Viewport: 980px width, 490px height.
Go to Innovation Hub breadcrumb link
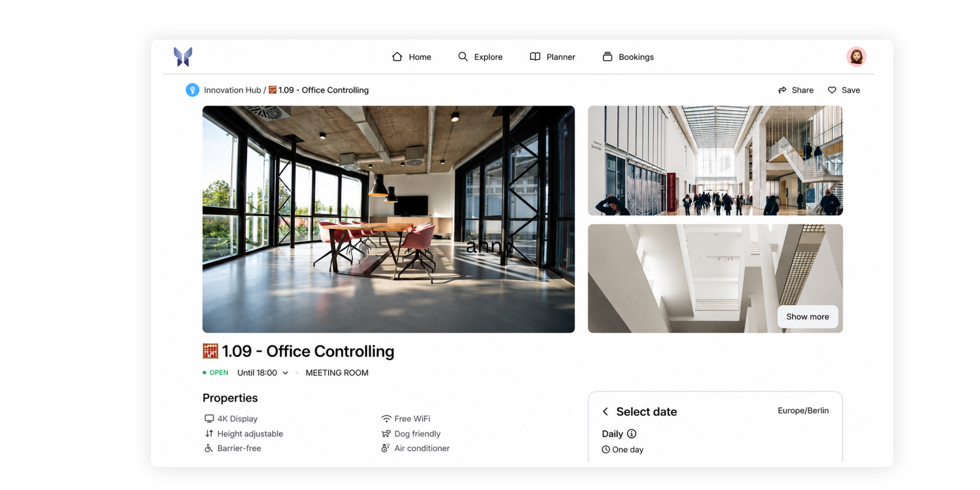point(232,90)
